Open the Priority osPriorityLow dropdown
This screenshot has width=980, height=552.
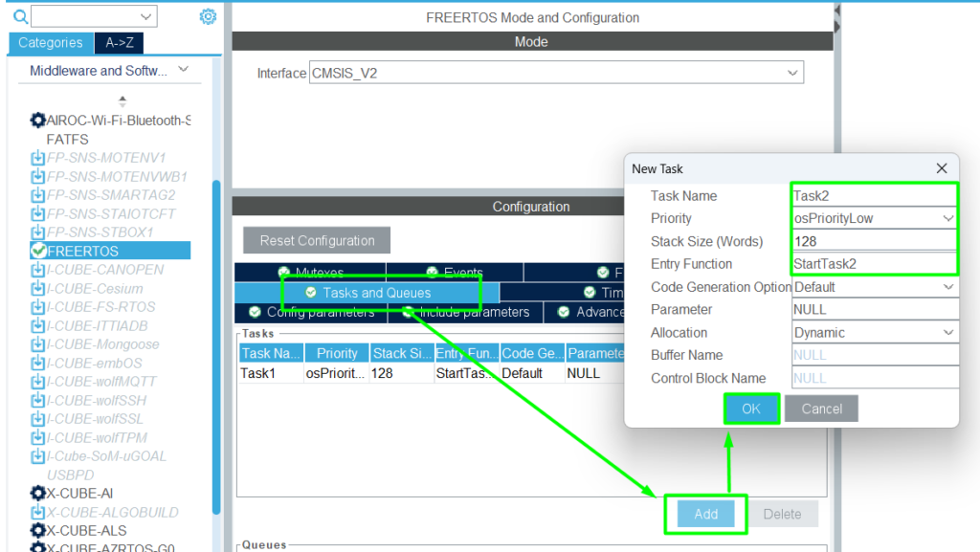click(x=875, y=218)
